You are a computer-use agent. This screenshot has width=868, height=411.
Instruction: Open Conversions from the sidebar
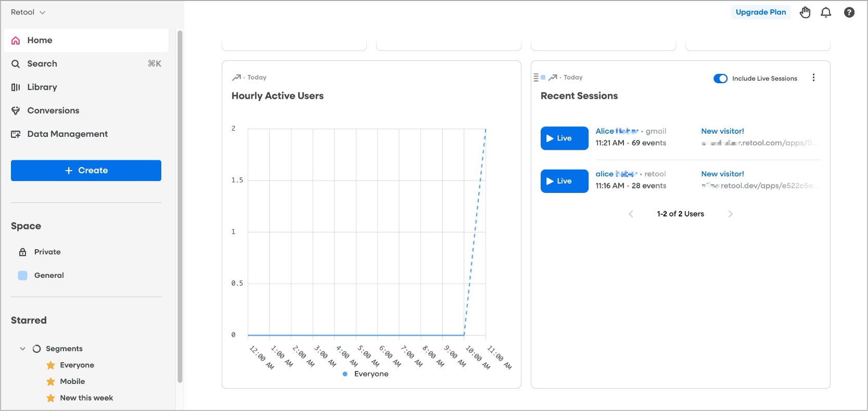click(x=53, y=110)
